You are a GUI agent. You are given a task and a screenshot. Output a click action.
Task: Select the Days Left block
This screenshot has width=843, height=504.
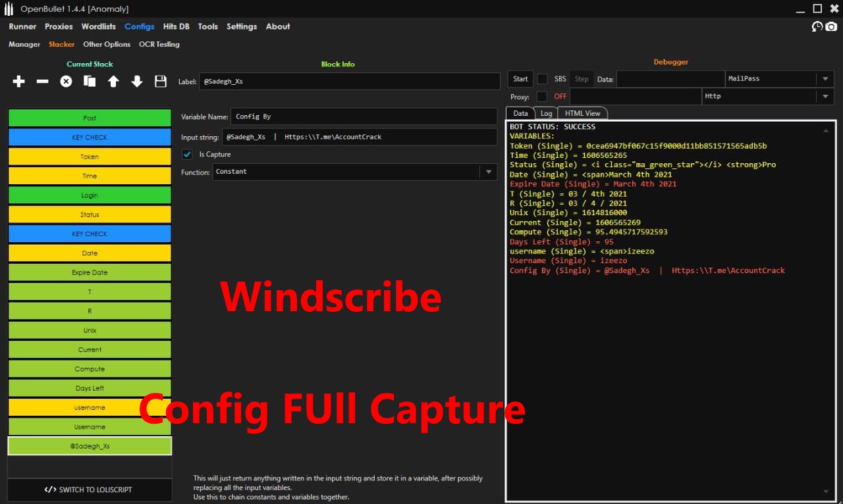coord(90,388)
